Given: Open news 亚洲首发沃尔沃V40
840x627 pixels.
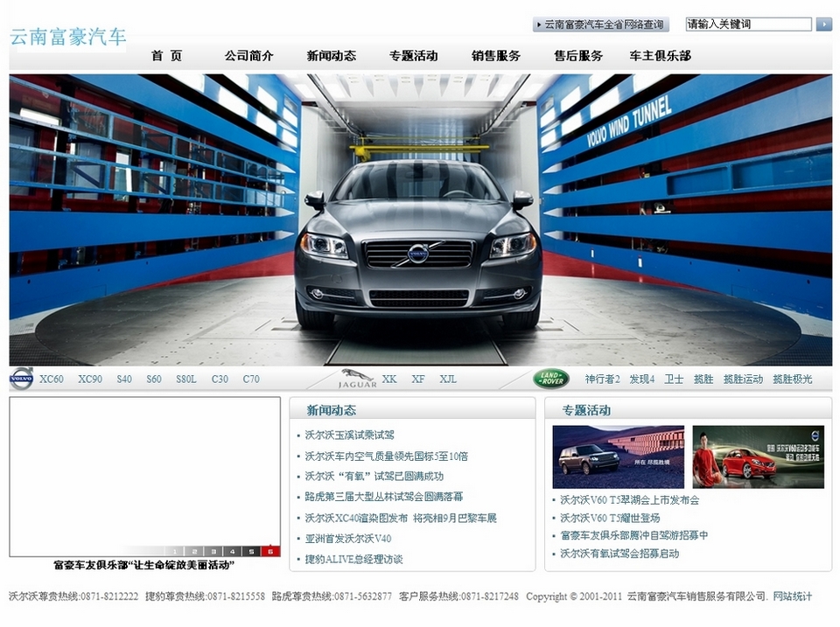Looking at the screenshot, I should (x=348, y=538).
